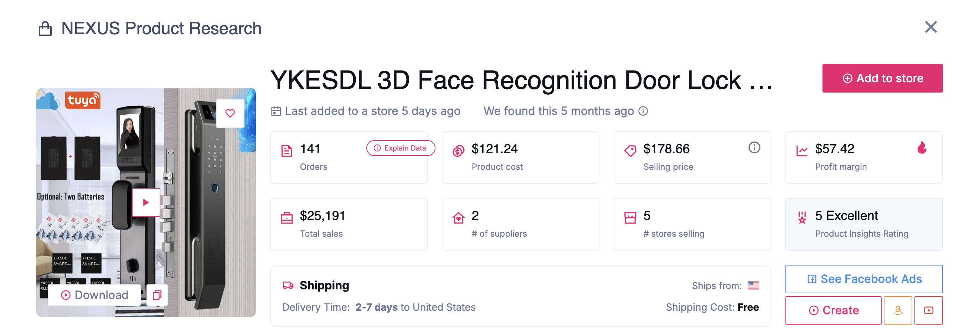Open See Facebook Ads
Viewport: 980px width, 336px height.
[863, 279]
